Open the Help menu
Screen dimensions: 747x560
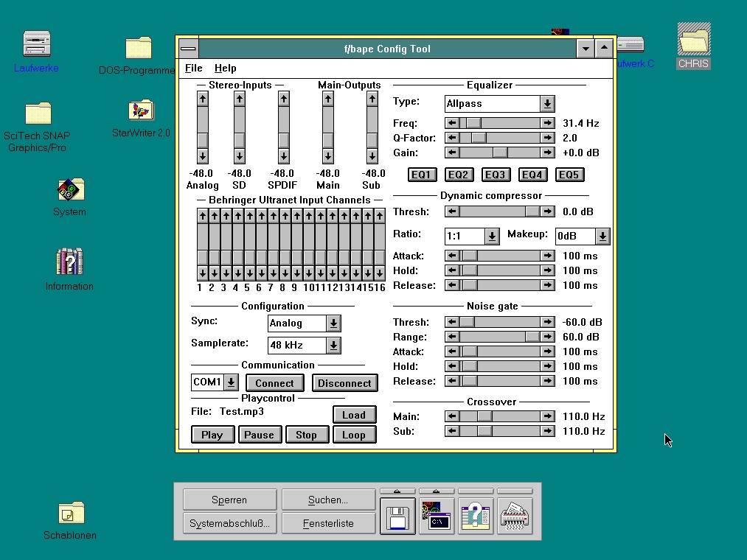(x=225, y=68)
